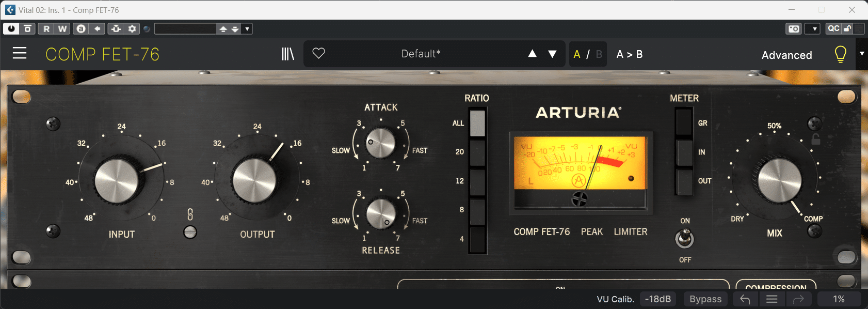This screenshot has height=309, width=868.
Task: Toggle the quick controls lock icon
Action: click(847, 29)
